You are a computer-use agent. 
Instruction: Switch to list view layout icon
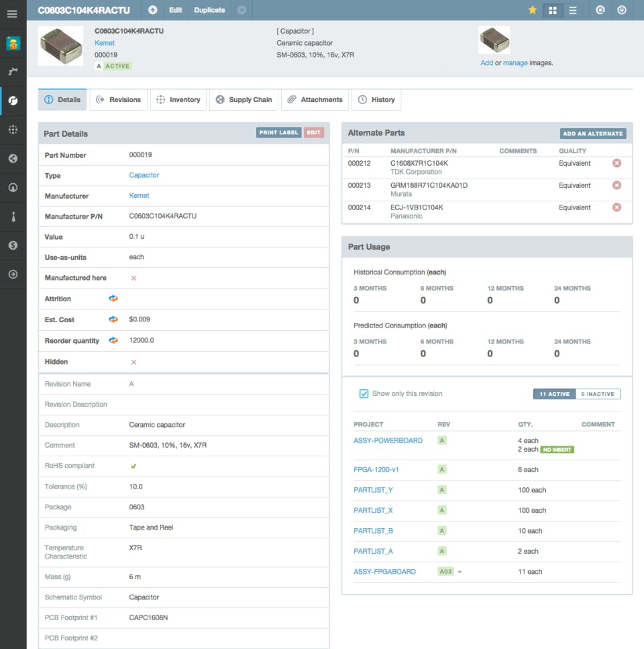point(572,10)
